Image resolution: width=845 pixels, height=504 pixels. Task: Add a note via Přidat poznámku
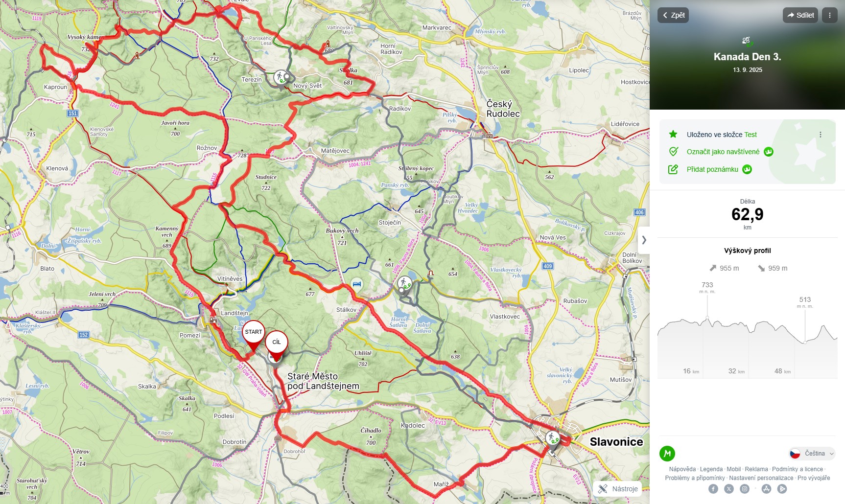pos(712,169)
